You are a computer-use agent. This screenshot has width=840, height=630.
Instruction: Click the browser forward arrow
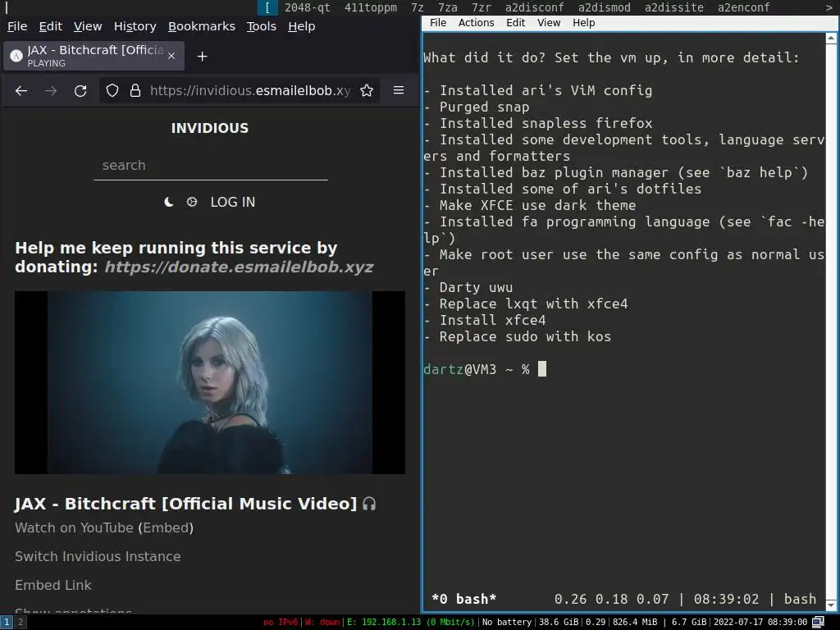pos(51,90)
